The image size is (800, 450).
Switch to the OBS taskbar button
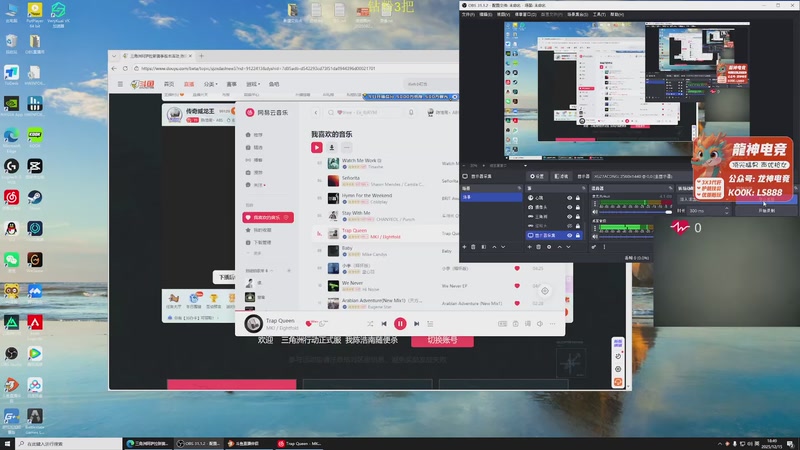coord(199,444)
